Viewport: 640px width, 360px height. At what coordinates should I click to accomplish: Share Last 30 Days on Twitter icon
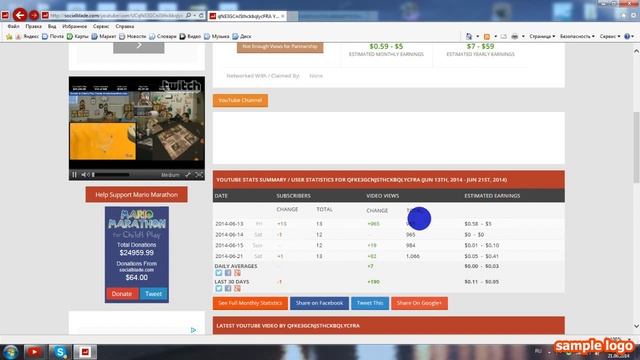click(x=219, y=289)
